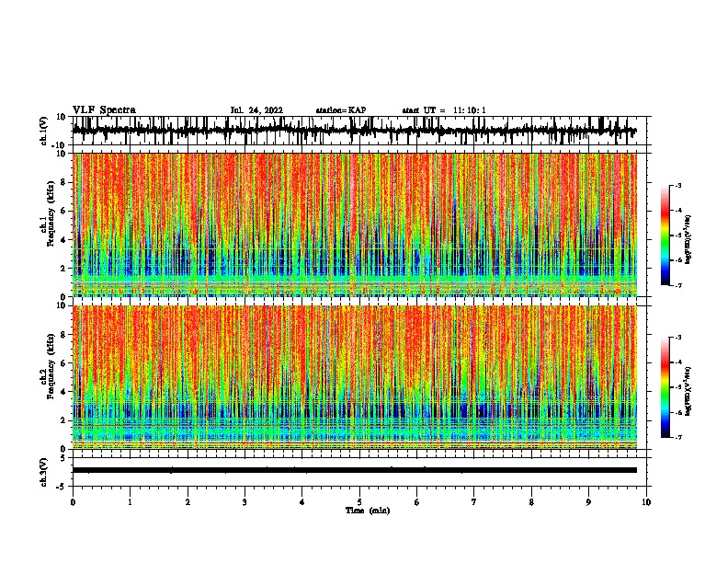Click time axis tick label "6"

tap(417, 502)
